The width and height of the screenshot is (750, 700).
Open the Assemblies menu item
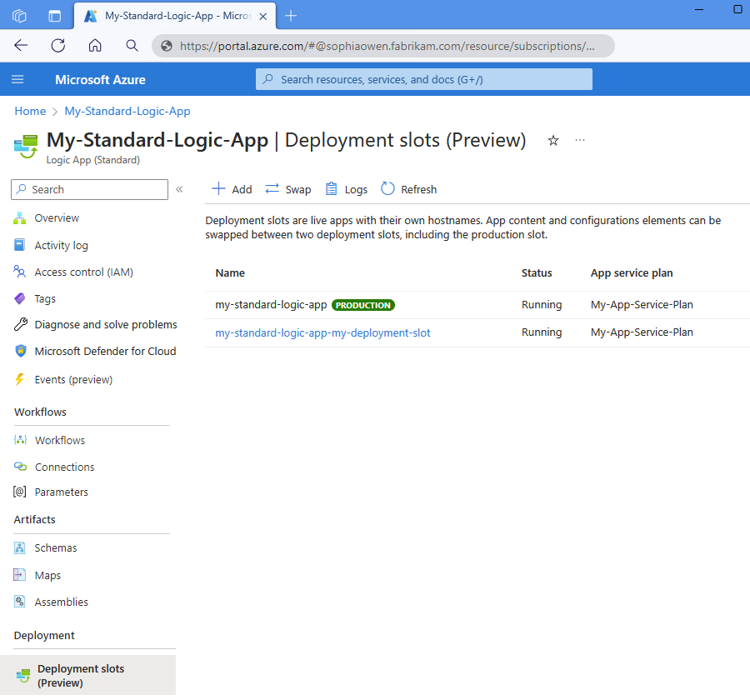[61, 602]
